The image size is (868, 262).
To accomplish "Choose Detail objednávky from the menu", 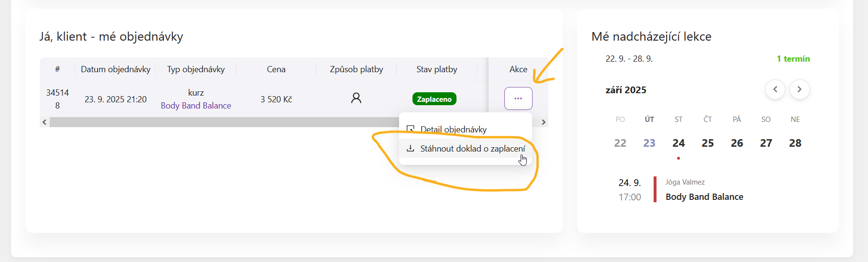I will click(453, 130).
